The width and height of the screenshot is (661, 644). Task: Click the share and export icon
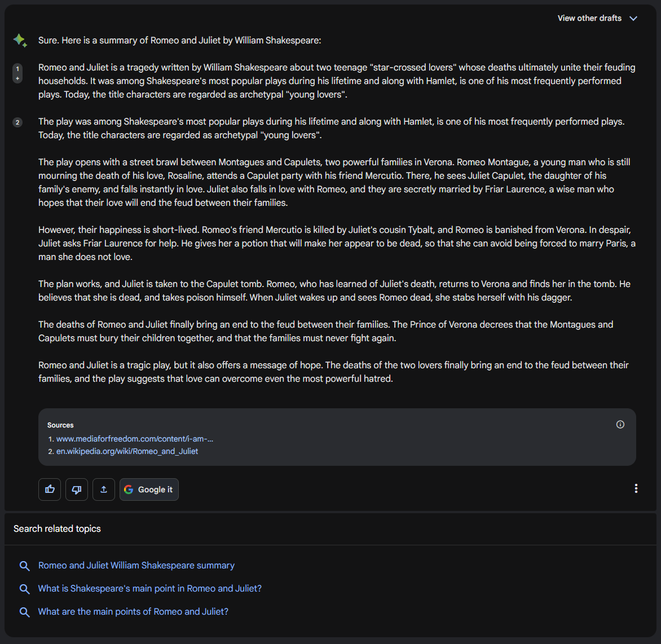click(104, 489)
